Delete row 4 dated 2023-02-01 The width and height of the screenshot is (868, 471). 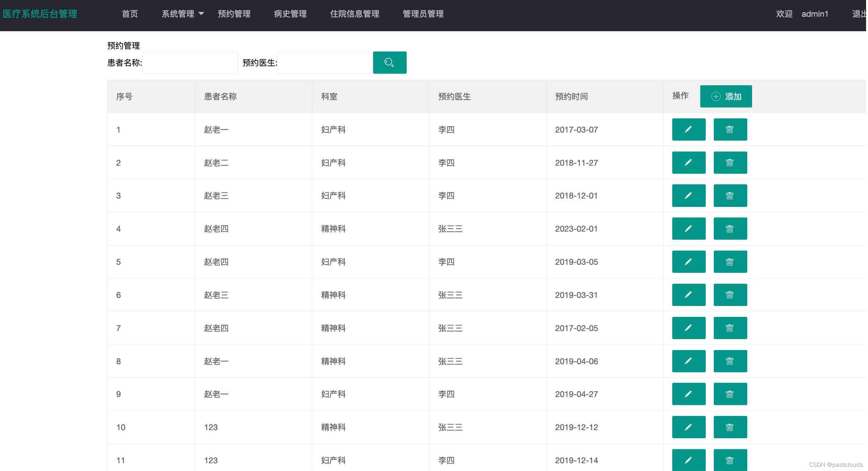pyautogui.click(x=730, y=229)
